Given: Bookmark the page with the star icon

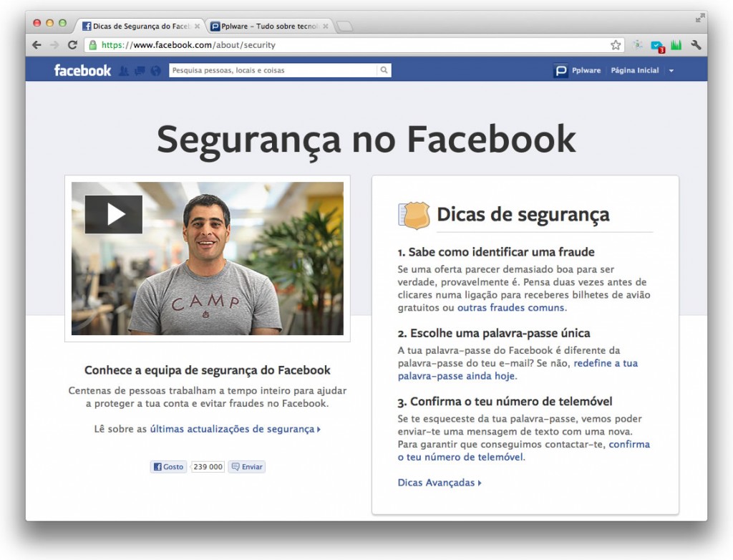Looking at the screenshot, I should 616,45.
